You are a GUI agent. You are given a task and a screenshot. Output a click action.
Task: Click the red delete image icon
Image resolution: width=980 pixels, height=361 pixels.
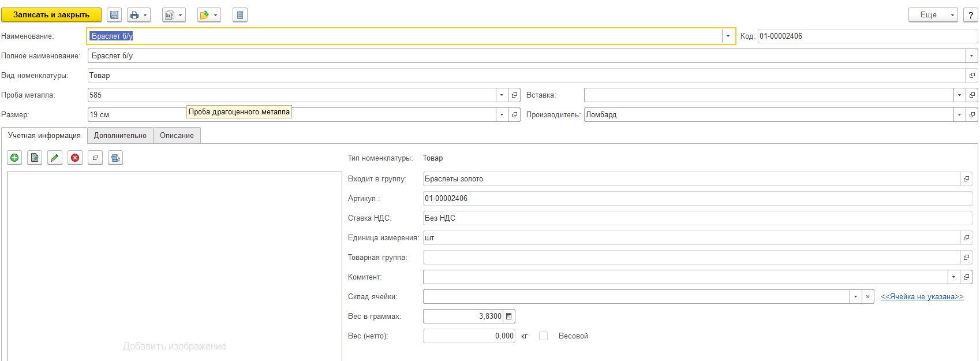tap(75, 158)
